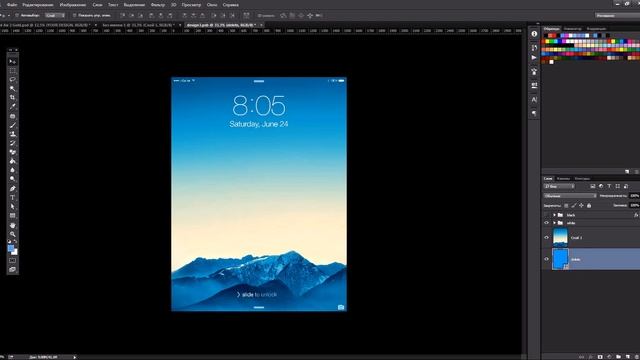The image size is (640, 360).
Task: Toggle Quick Mask mode in toolbox
Action: (13, 260)
